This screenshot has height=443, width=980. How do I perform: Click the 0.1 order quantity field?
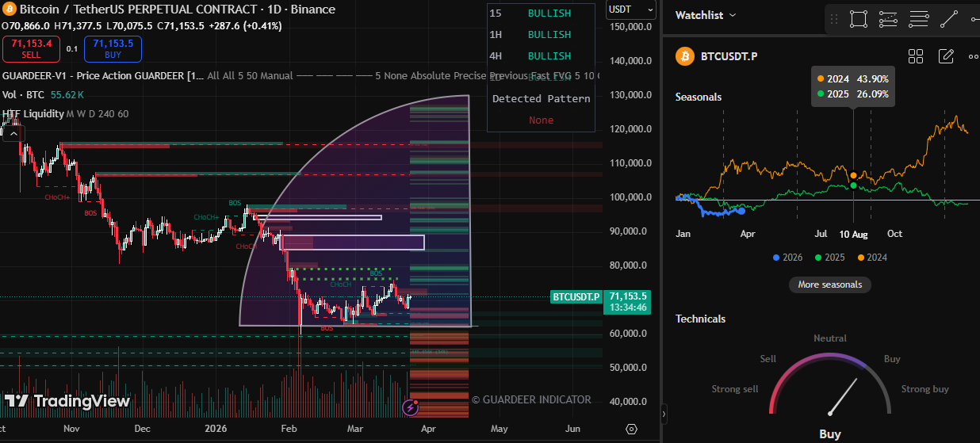click(x=71, y=49)
